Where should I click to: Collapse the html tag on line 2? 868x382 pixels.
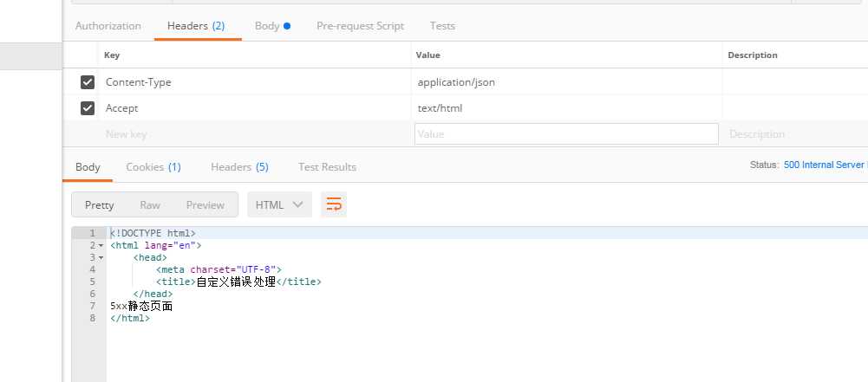point(101,245)
